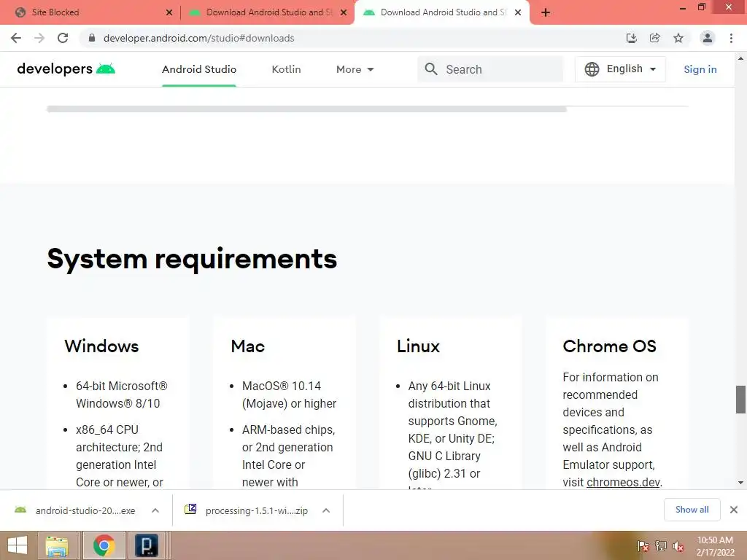Open the Kotlin nav item
The height and width of the screenshot is (560, 747).
286,69
